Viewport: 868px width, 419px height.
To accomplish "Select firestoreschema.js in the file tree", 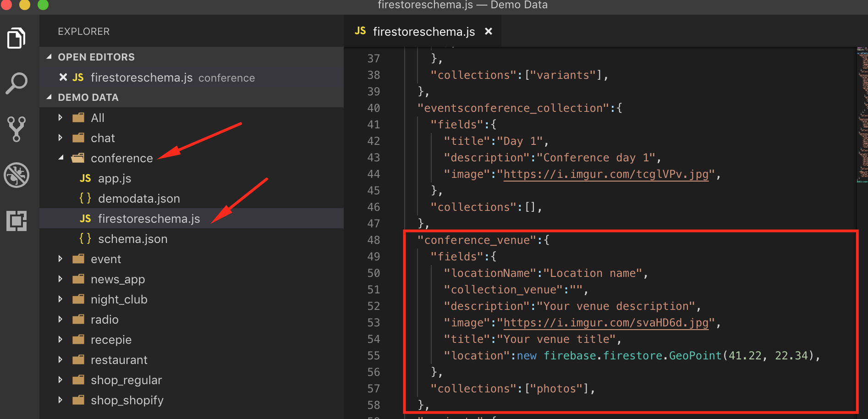I will (192, 219).
